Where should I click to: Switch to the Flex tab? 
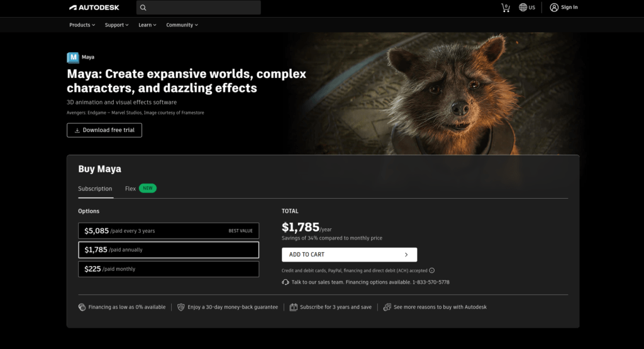[x=130, y=189]
